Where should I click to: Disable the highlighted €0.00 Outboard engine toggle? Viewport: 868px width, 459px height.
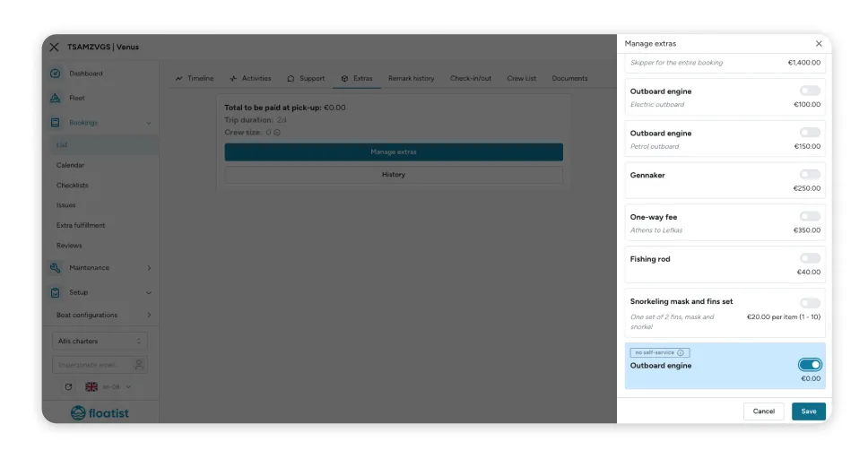pos(810,364)
